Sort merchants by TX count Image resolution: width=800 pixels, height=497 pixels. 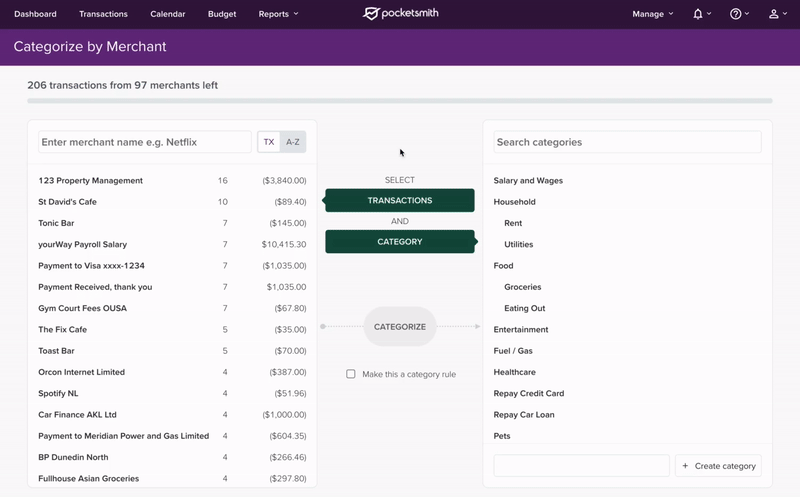pos(269,142)
